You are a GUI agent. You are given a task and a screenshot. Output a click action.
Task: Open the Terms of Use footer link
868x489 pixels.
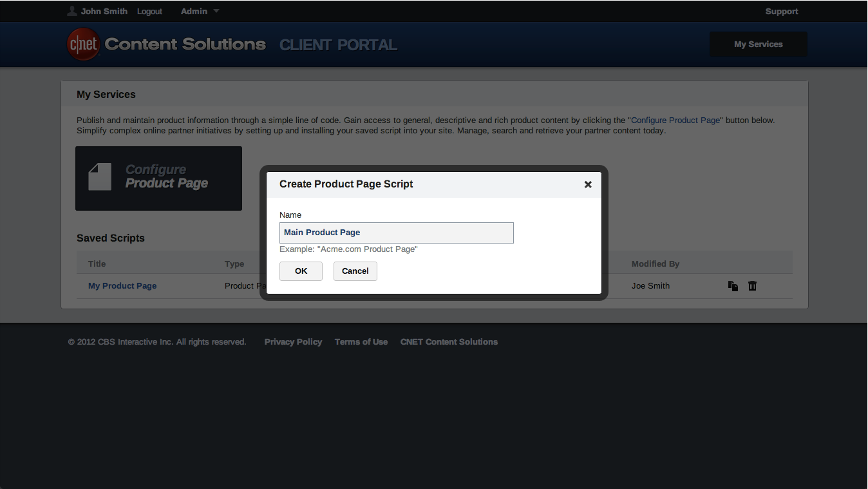pyautogui.click(x=361, y=342)
